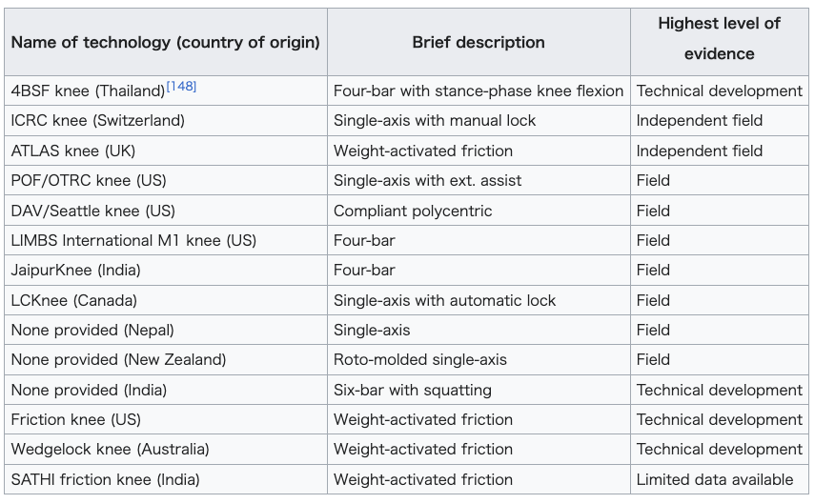Click the 'Brief description' column header
The image size is (815, 504).
pos(479,42)
